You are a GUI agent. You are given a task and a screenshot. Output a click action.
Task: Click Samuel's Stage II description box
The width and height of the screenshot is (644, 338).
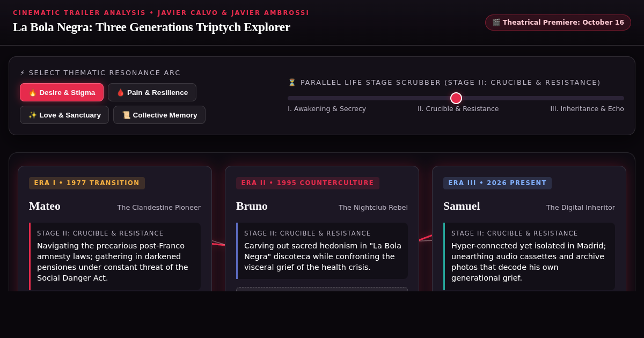click(x=529, y=256)
